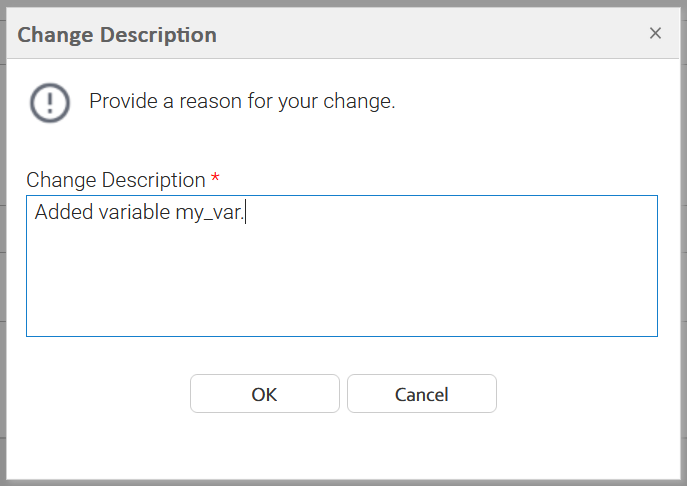The height and width of the screenshot is (486, 687).
Task: Click "Provide a reason for your change" message
Action: click(x=242, y=102)
